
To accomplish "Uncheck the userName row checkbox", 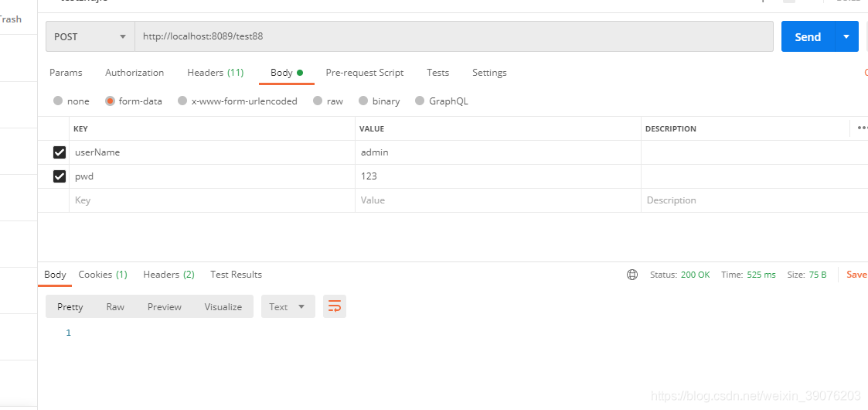I will pos(60,152).
